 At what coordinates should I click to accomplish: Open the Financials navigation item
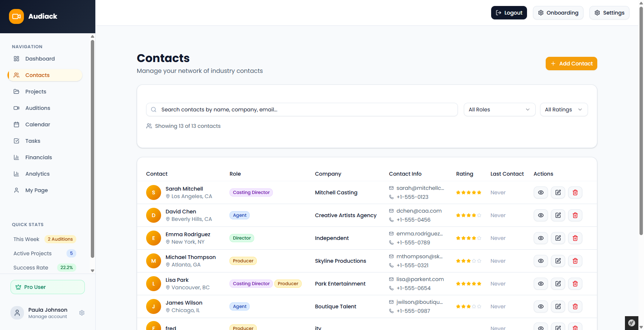(x=38, y=157)
